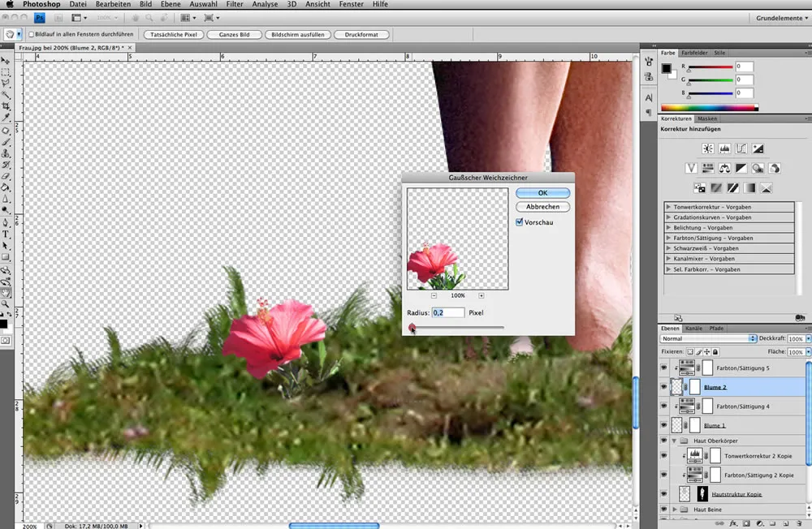
Task: Switch to the Masken tab
Action: [706, 118]
